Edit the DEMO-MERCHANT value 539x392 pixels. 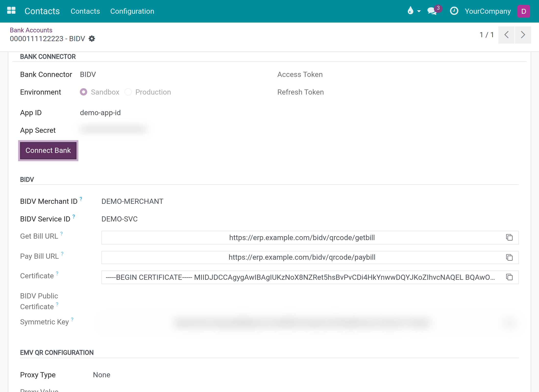point(132,201)
